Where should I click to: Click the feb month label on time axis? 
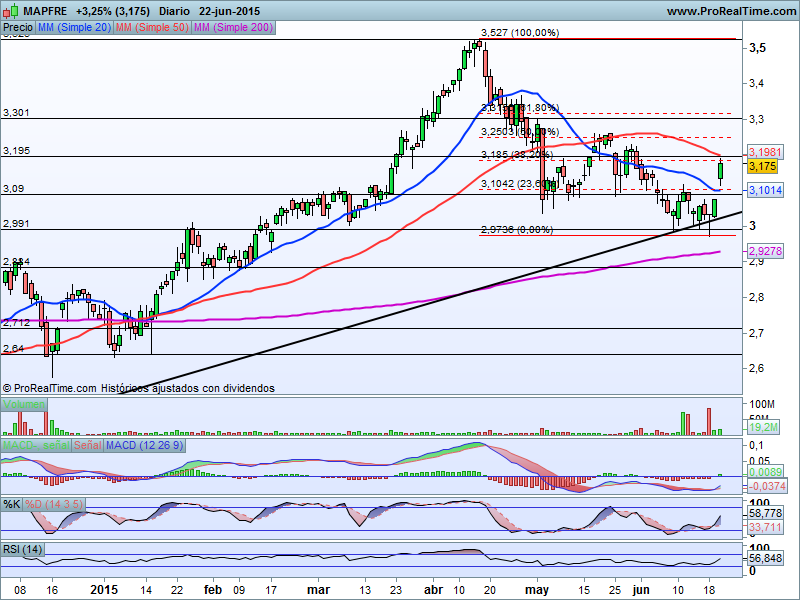click(213, 590)
